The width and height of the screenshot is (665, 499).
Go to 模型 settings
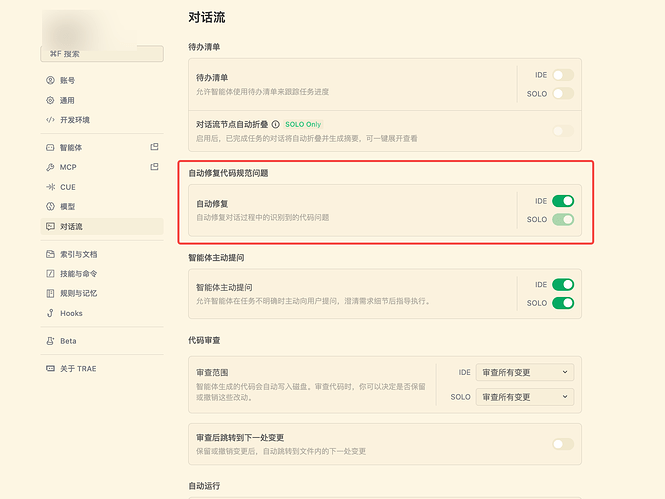point(102,206)
